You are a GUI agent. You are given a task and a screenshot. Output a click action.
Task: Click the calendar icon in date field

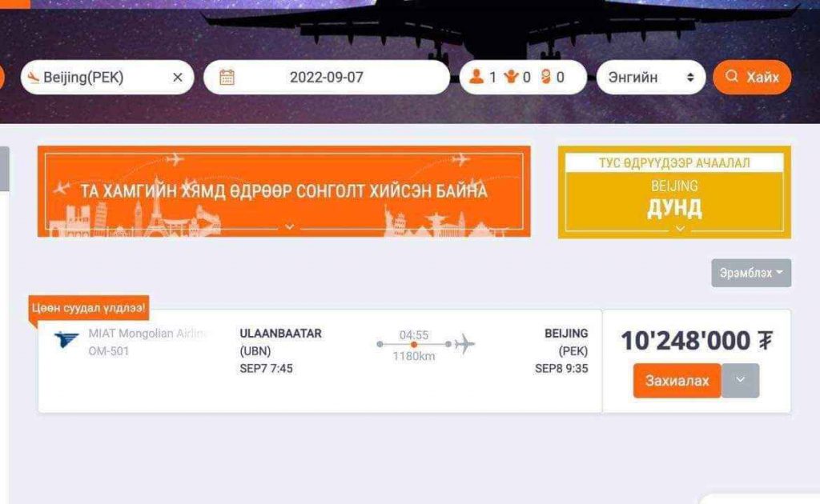227,78
